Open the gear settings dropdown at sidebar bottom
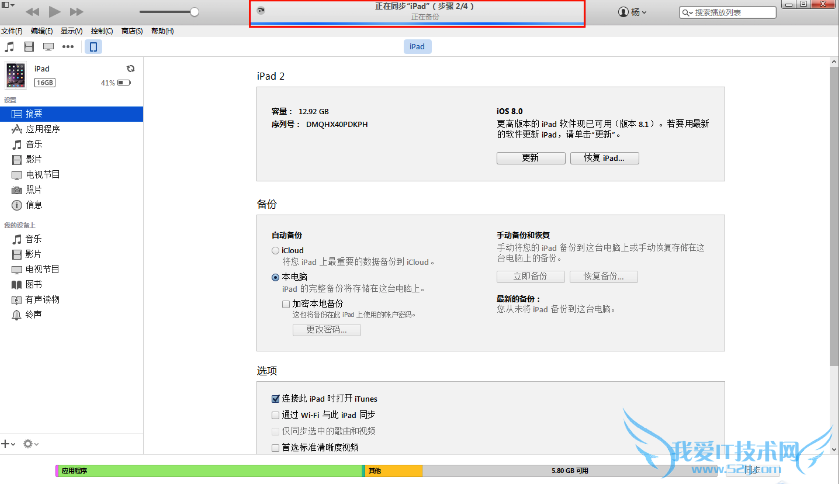Viewport: 839px width, 484px height. coord(30,444)
